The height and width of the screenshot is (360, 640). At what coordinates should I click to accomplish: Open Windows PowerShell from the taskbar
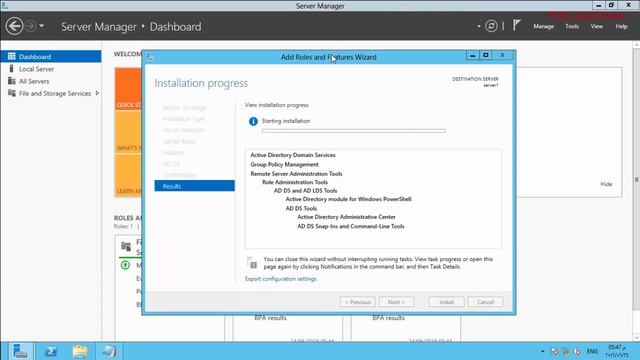[51, 351]
